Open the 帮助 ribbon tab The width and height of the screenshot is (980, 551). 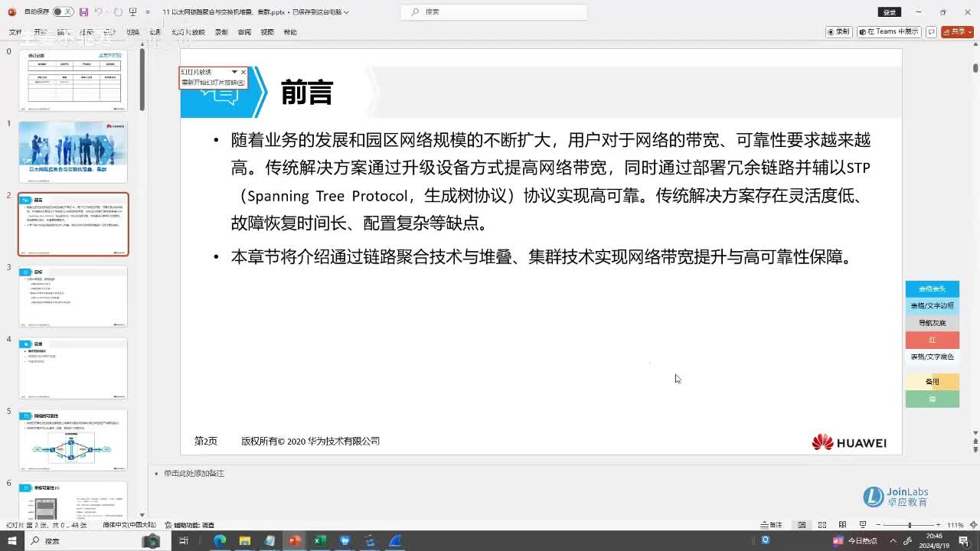pyautogui.click(x=290, y=32)
